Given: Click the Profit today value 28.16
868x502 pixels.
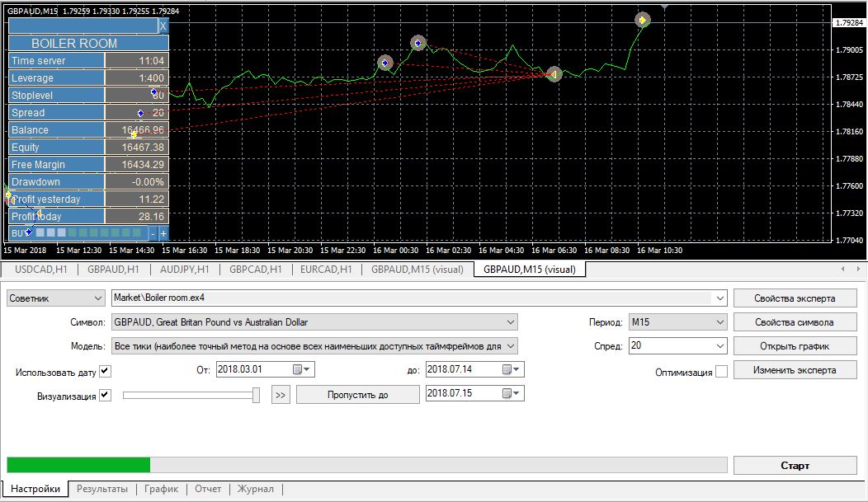Looking at the screenshot, I should 137,216.
